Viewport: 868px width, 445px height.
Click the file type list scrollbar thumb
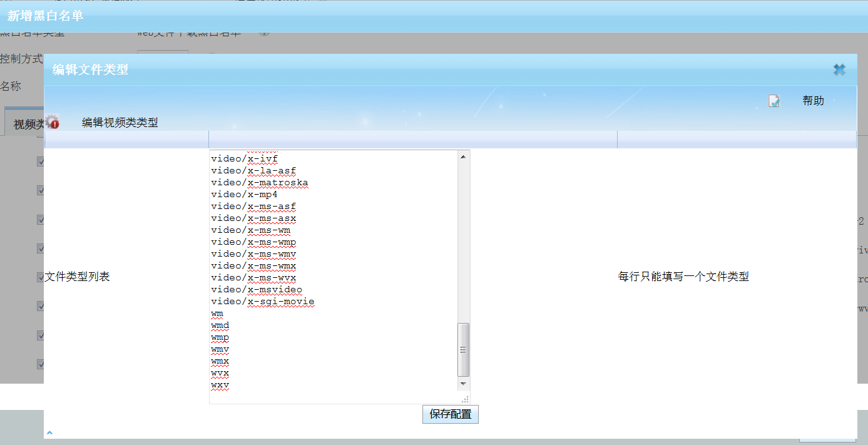click(463, 349)
